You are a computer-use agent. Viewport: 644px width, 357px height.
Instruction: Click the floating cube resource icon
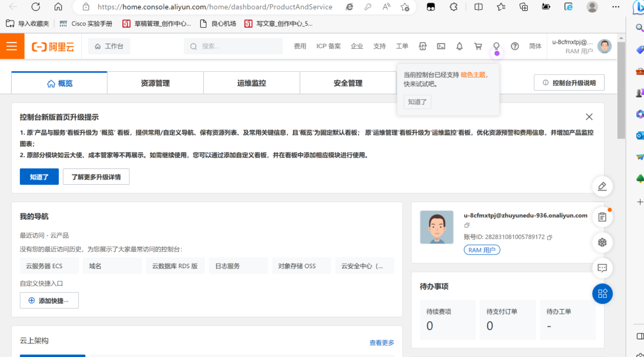click(x=602, y=243)
